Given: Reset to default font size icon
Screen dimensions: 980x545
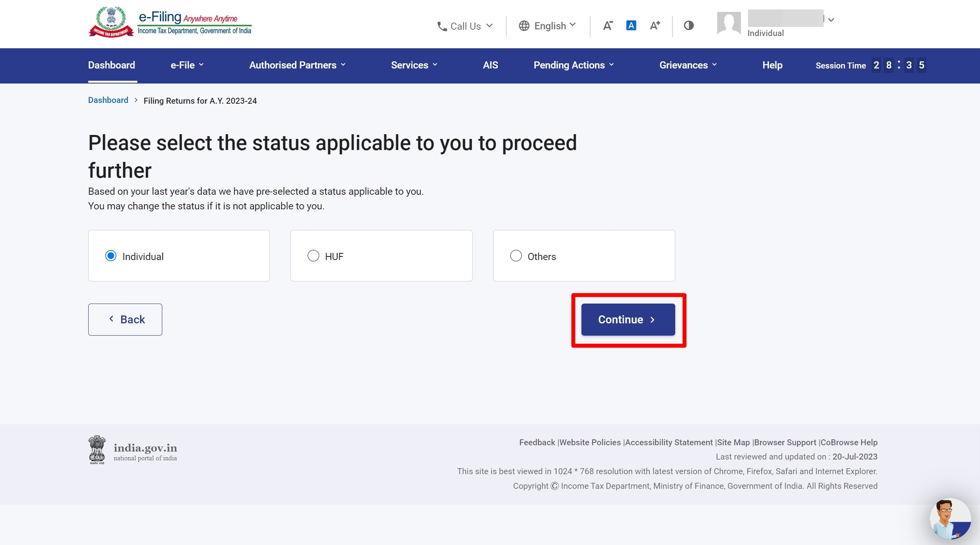Looking at the screenshot, I should click(631, 25).
